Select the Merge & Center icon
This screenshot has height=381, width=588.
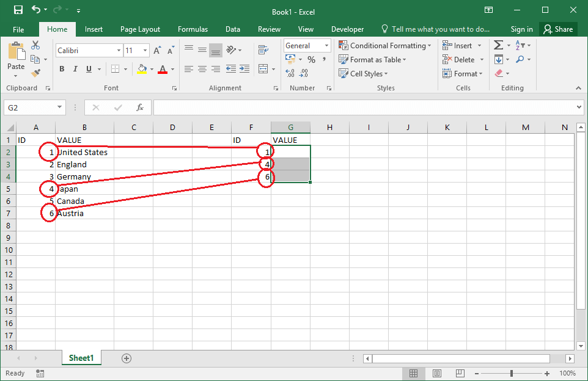click(x=263, y=68)
